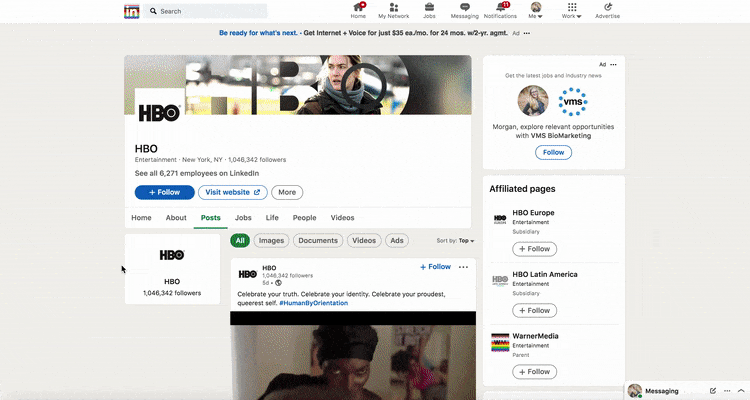Screen dimensions: 750x400
Task: Click Visit website button
Action: coord(232,192)
